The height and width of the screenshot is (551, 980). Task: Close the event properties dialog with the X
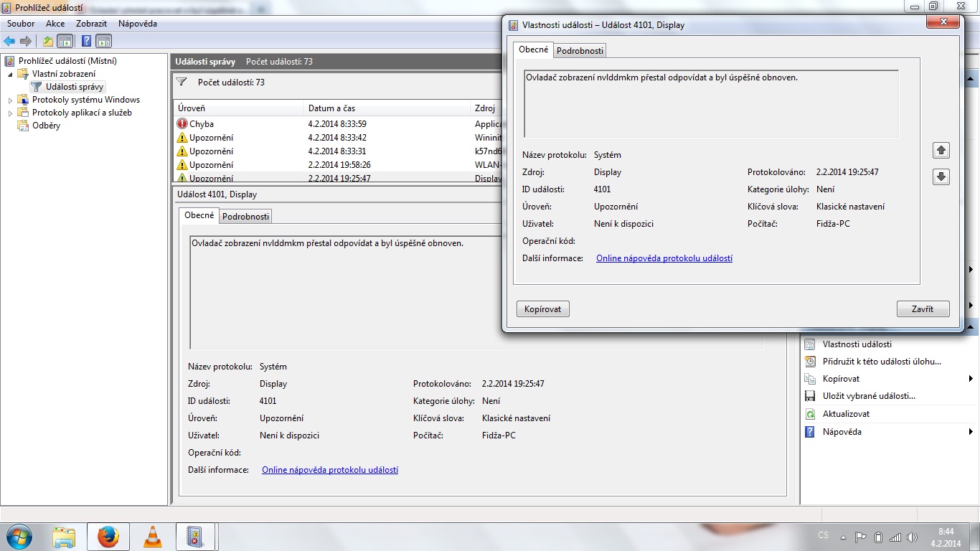tap(943, 23)
